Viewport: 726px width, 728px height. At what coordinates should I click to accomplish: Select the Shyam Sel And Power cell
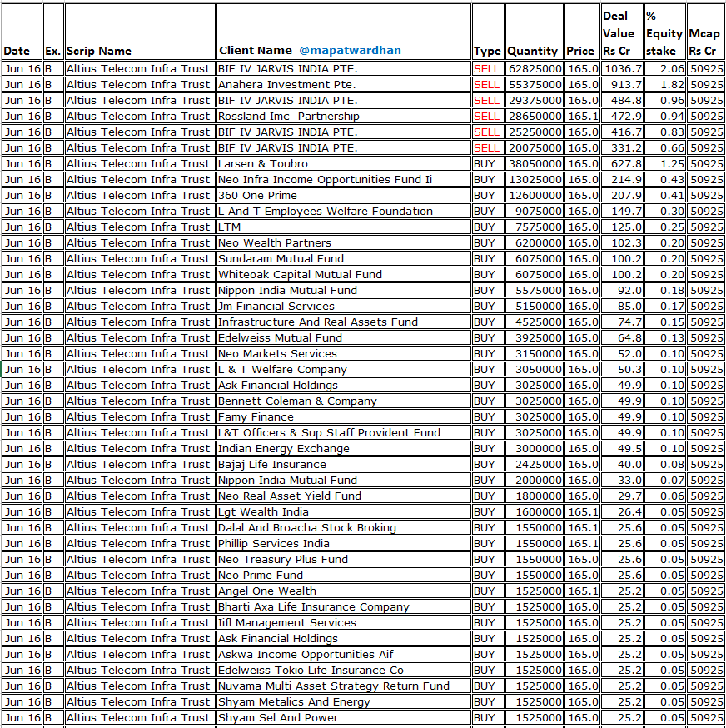pos(344,717)
